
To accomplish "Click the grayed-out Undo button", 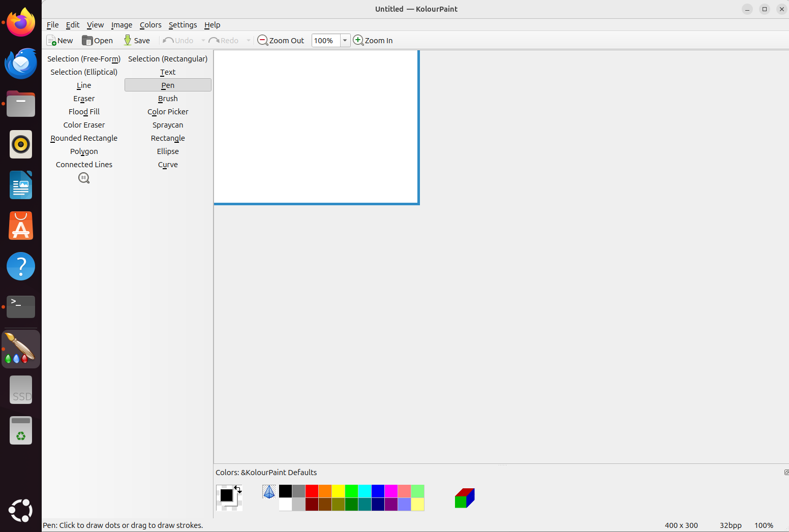I will [x=178, y=41].
